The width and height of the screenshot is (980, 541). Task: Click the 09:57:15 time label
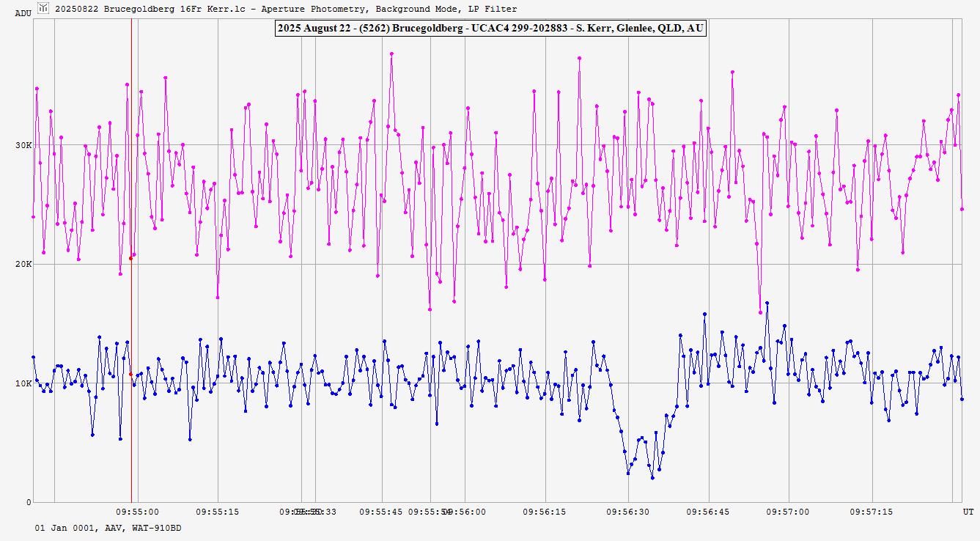coord(871,512)
